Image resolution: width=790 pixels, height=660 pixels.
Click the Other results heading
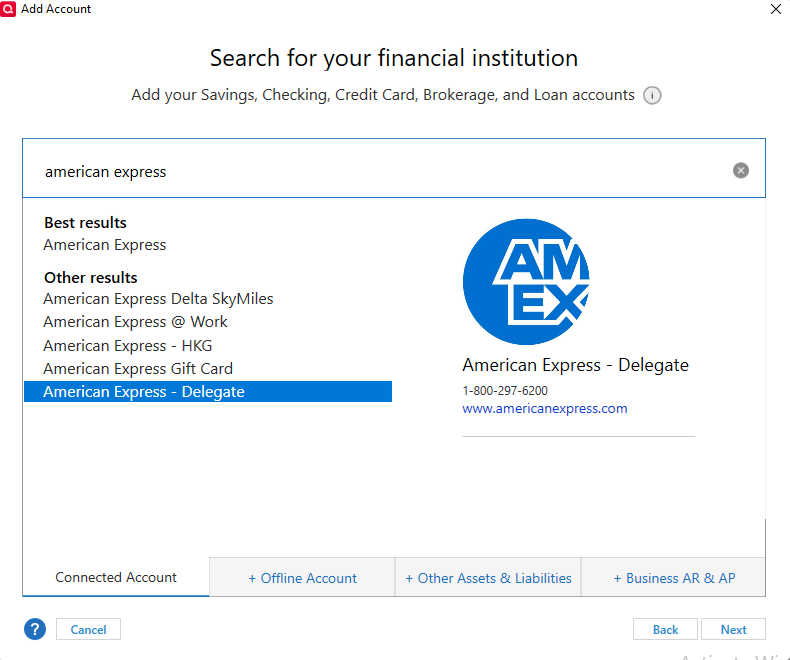point(91,278)
